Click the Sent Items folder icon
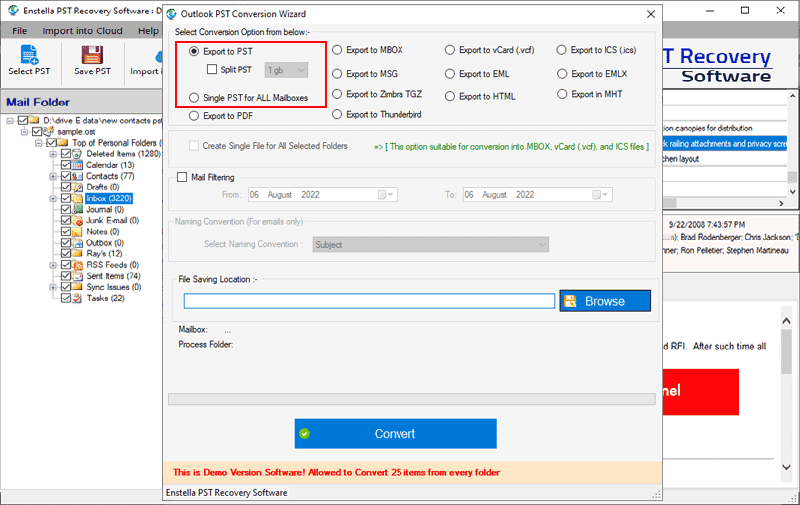 [78, 276]
